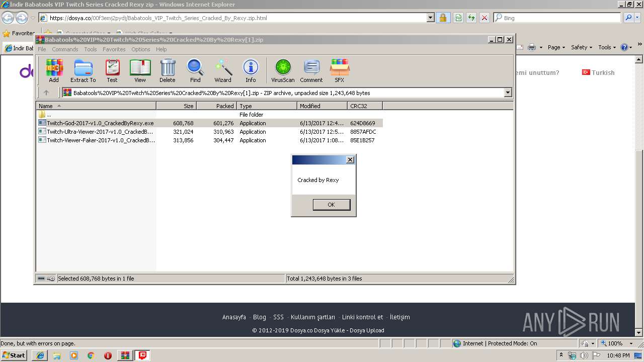644x362 pixels.
Task: Expand the WinRAR archive path dropdown
Action: pos(508,93)
